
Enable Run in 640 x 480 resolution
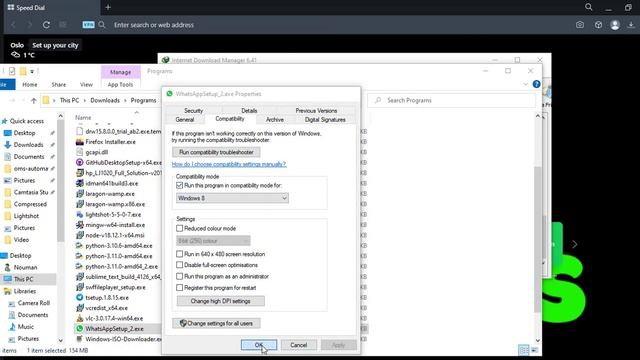[179, 254]
